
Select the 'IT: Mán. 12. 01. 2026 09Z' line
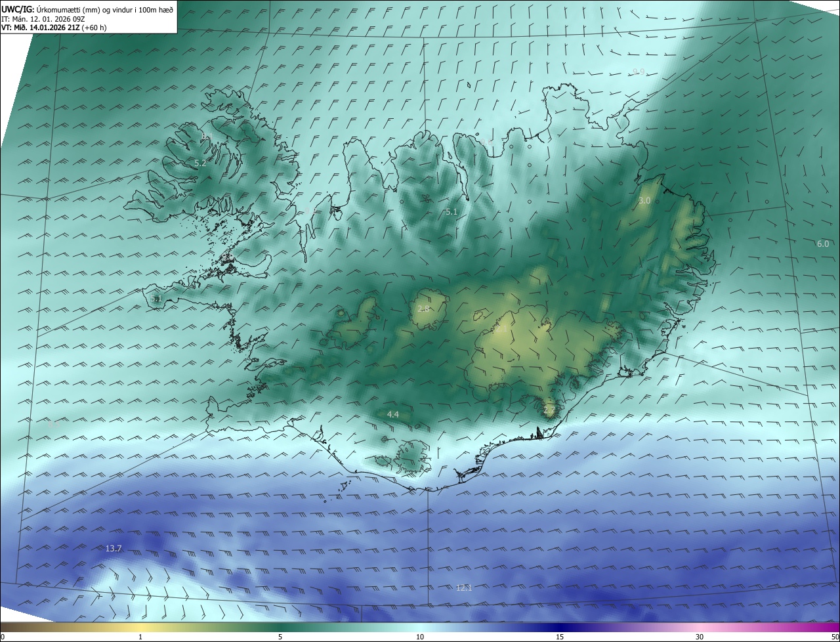point(45,18)
